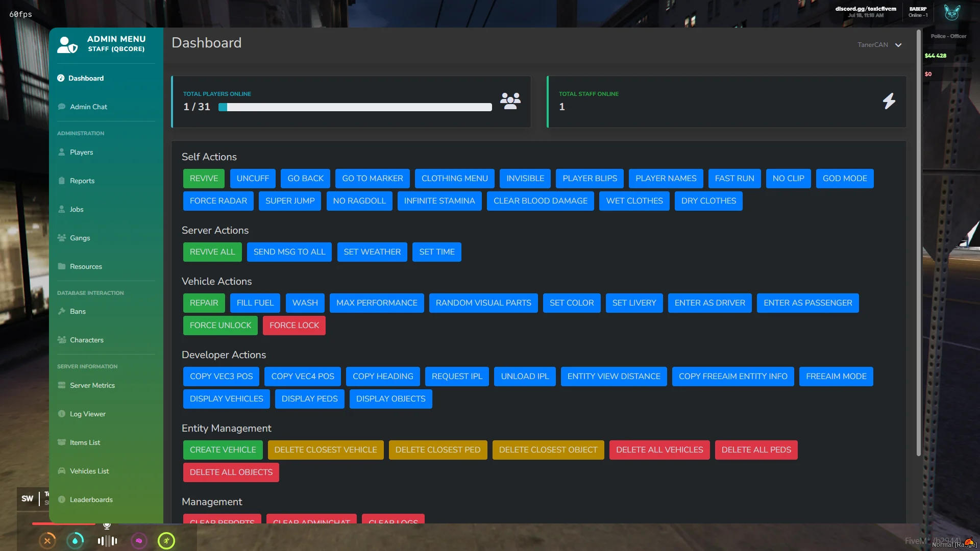Click the Bans gavel icon
980x551 pixels.
coord(62,311)
